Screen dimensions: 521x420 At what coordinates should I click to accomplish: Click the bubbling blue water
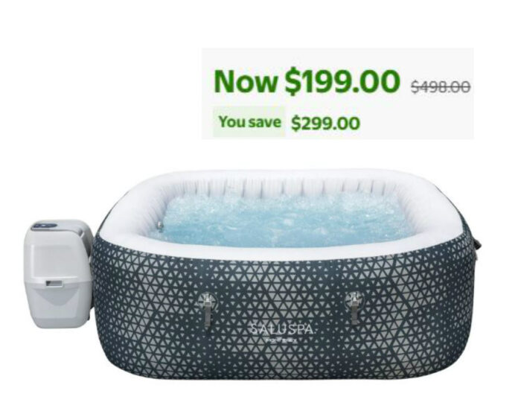pos(279,221)
